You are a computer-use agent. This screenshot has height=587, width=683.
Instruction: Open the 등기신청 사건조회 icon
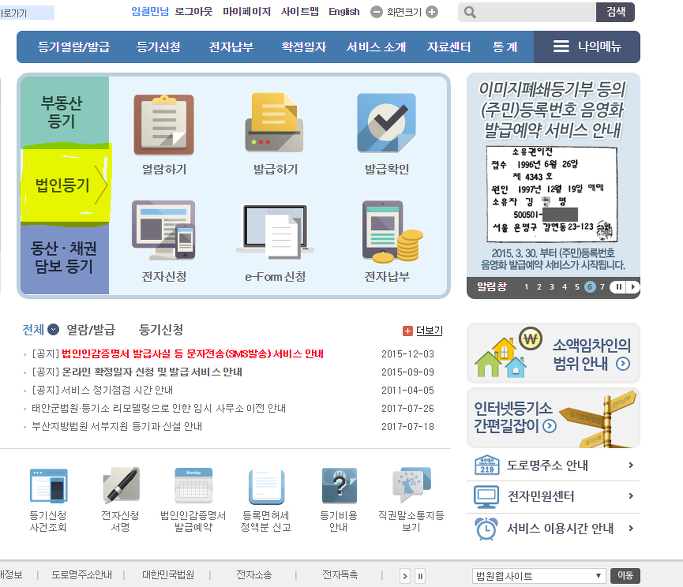click(48, 486)
